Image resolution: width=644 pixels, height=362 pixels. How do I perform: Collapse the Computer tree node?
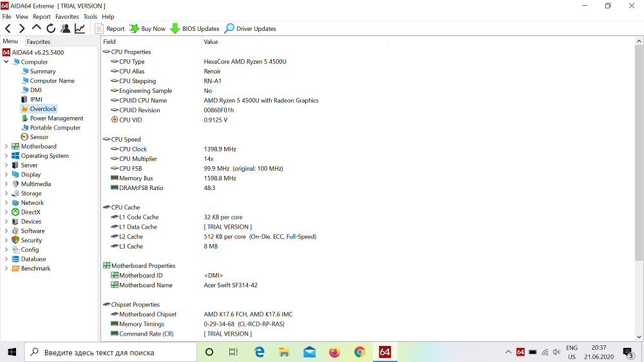[x=6, y=62]
